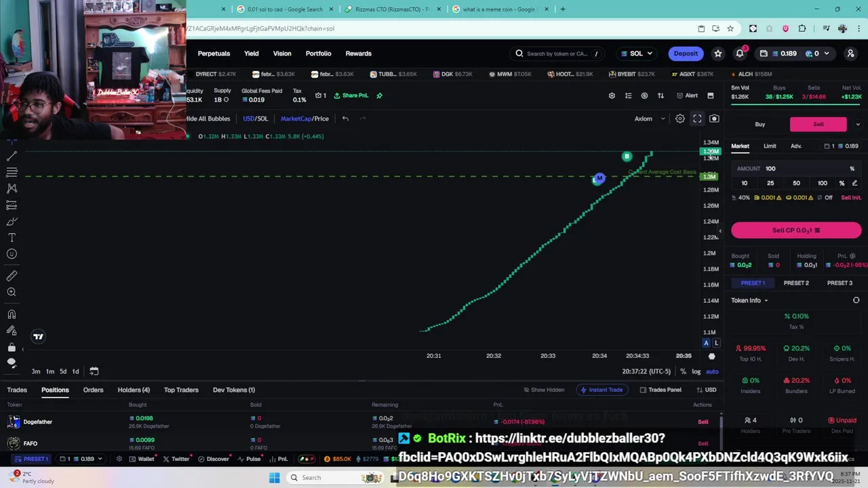The image size is (868, 488).
Task: Switch to the Buy tab
Action: pyautogui.click(x=760, y=125)
